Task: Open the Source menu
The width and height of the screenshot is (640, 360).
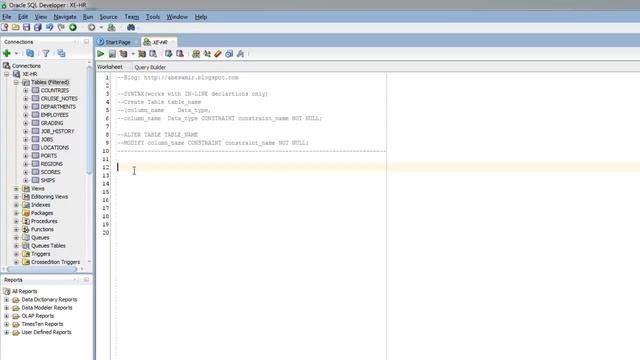Action: 108,17
